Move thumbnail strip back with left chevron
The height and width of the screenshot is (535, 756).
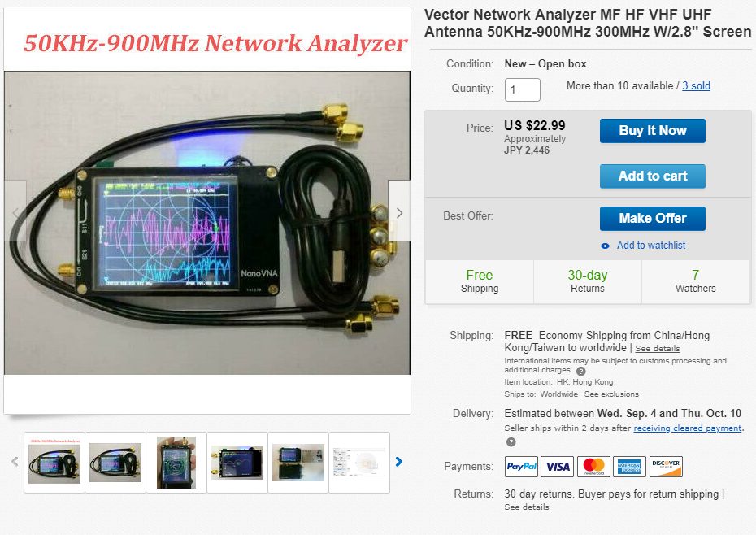[x=15, y=462]
